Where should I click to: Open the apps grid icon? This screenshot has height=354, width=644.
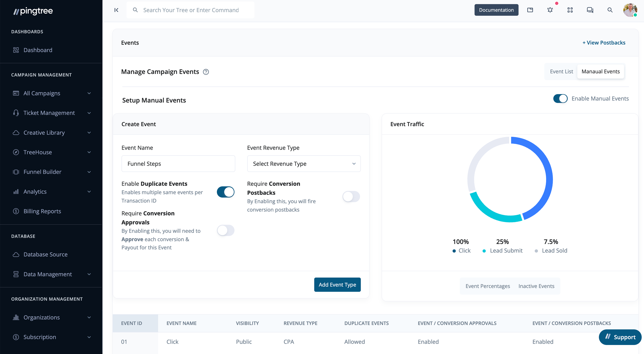coord(570,10)
